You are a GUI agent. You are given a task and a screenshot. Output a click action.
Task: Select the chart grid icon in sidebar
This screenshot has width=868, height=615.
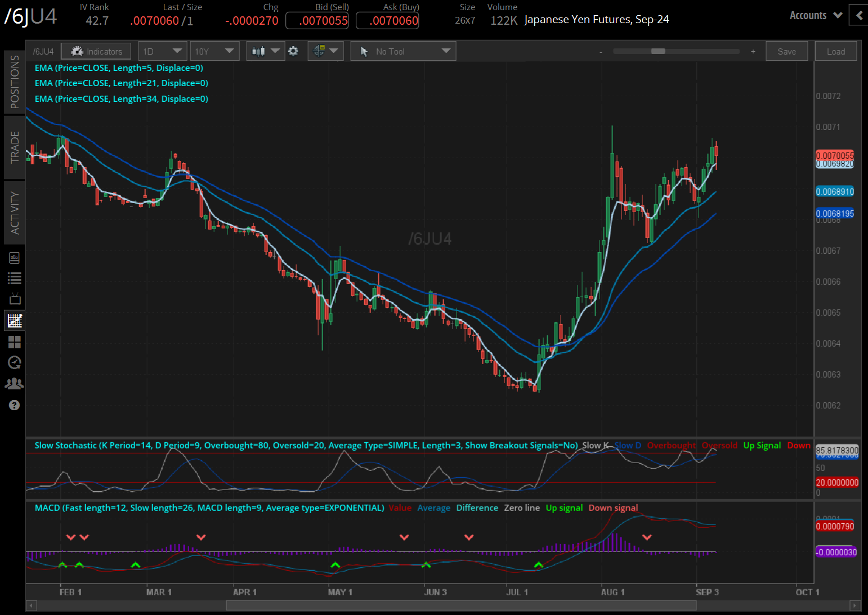pyautogui.click(x=15, y=321)
